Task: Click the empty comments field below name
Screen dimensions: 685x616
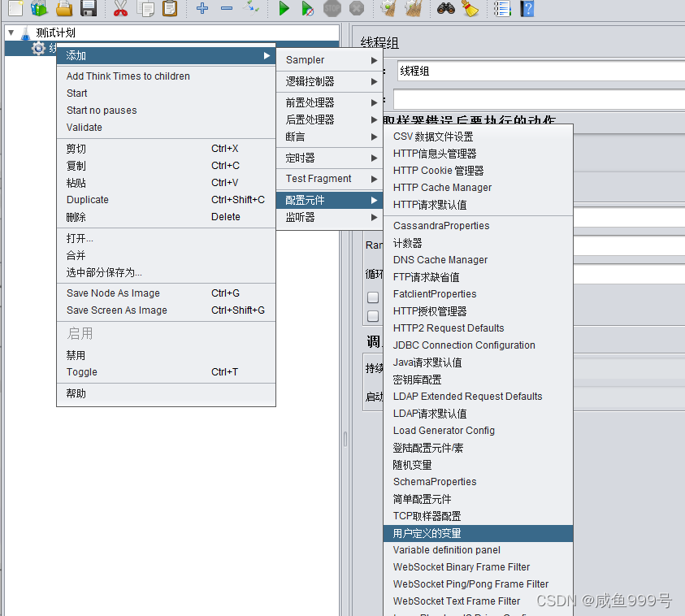Action: (539, 100)
